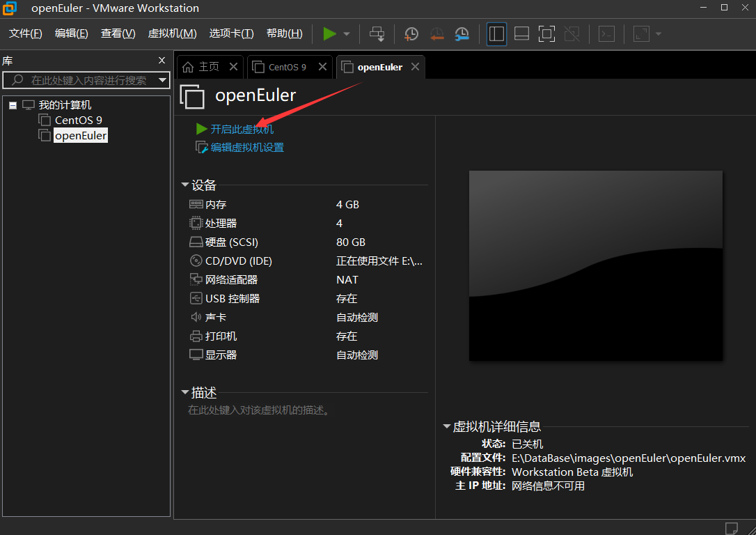The width and height of the screenshot is (756, 535).
Task: Open the power options dropdown arrow
Action: point(346,33)
